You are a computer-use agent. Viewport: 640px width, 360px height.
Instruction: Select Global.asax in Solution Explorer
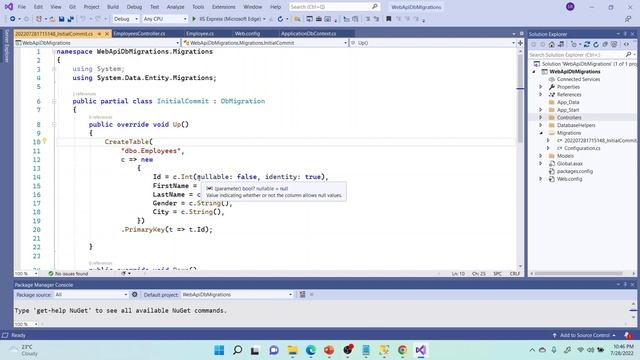tap(569, 164)
